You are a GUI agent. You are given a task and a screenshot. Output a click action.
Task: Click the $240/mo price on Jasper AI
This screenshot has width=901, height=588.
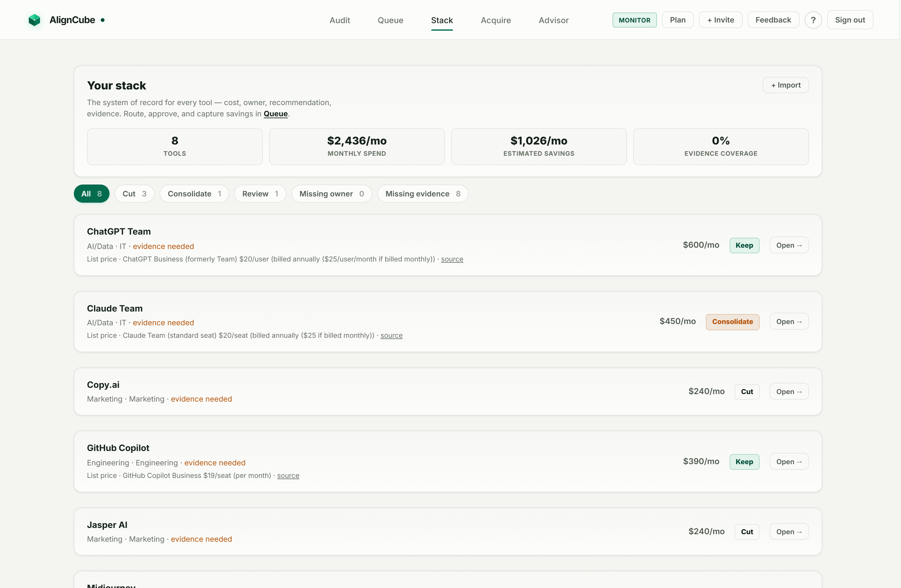pos(706,531)
